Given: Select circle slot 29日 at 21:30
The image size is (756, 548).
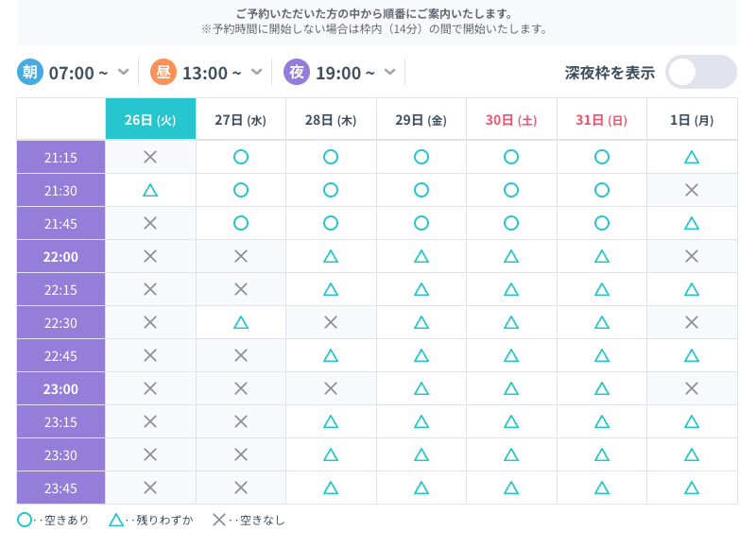Looking at the screenshot, I should pos(421,190).
